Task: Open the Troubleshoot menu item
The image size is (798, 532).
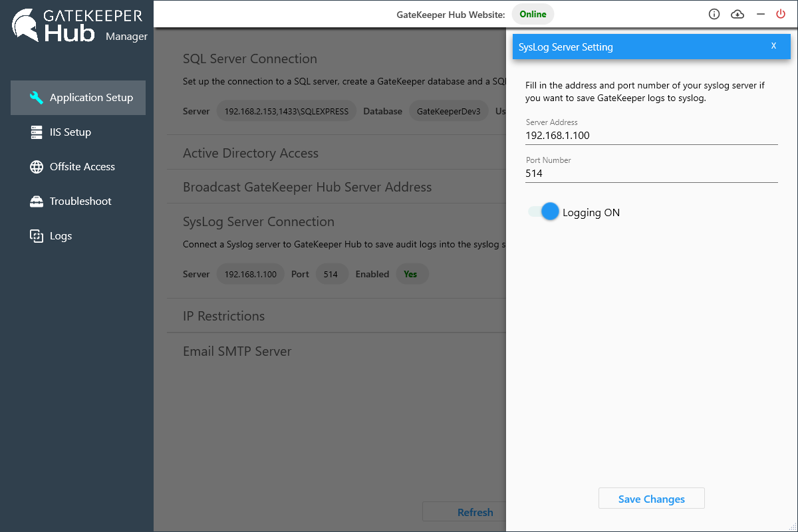Action: 80,201
